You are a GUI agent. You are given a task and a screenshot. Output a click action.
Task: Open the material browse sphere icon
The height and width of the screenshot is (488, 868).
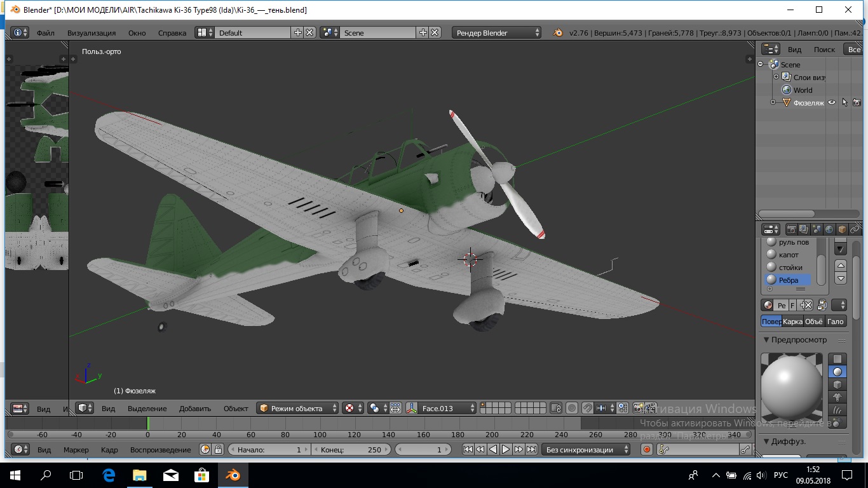click(768, 305)
